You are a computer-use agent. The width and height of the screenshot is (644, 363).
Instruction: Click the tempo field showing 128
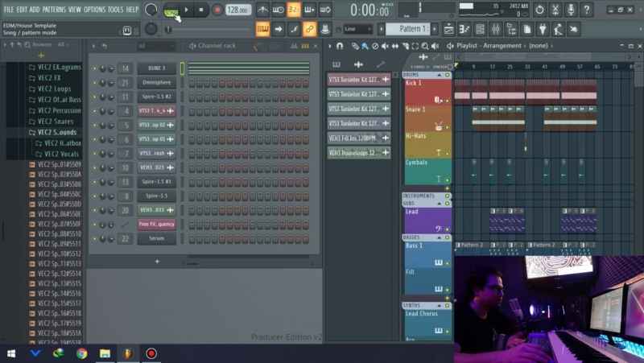click(237, 10)
